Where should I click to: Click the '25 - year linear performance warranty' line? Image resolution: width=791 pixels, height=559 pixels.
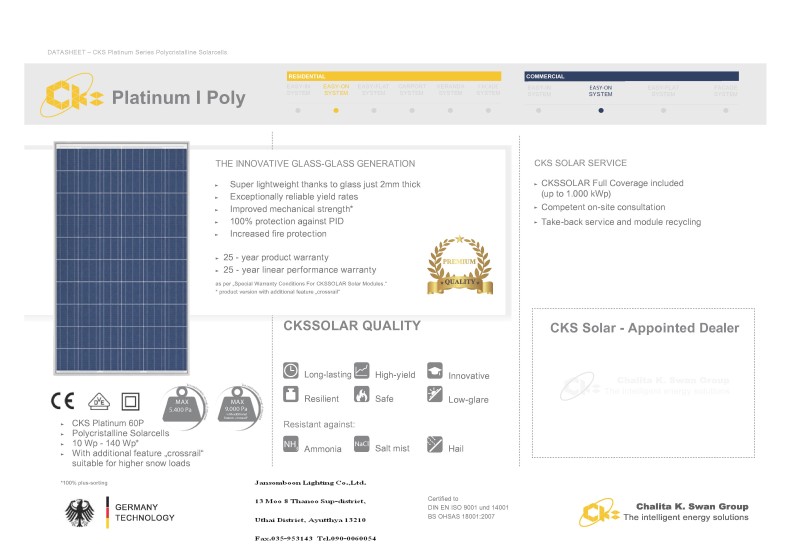pos(300,270)
